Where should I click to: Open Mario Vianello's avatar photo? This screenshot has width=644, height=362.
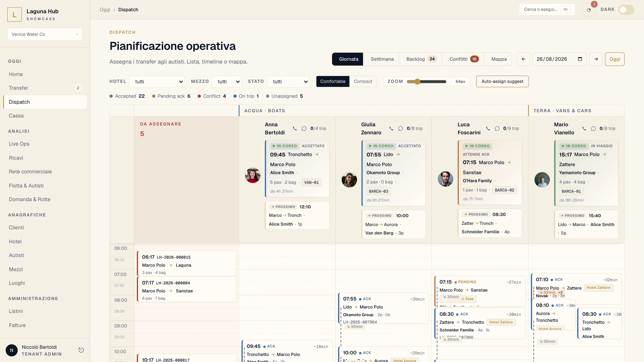542,180
